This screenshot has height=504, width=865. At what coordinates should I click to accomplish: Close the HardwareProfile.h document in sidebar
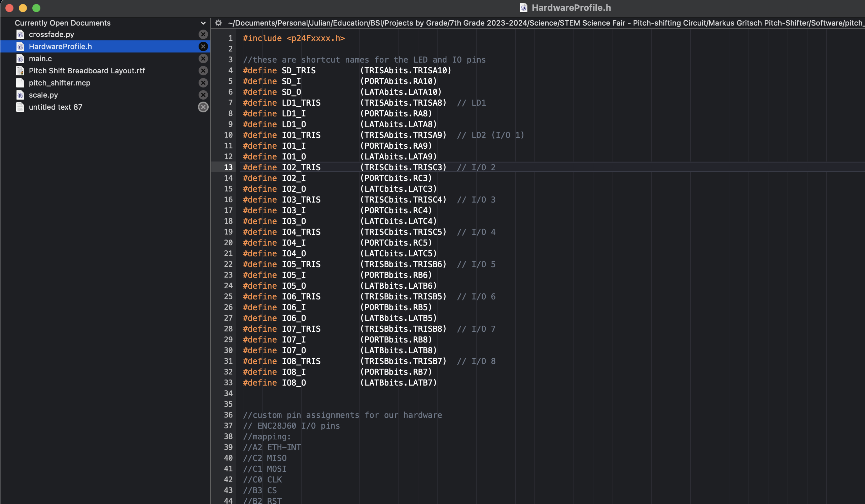click(x=203, y=46)
